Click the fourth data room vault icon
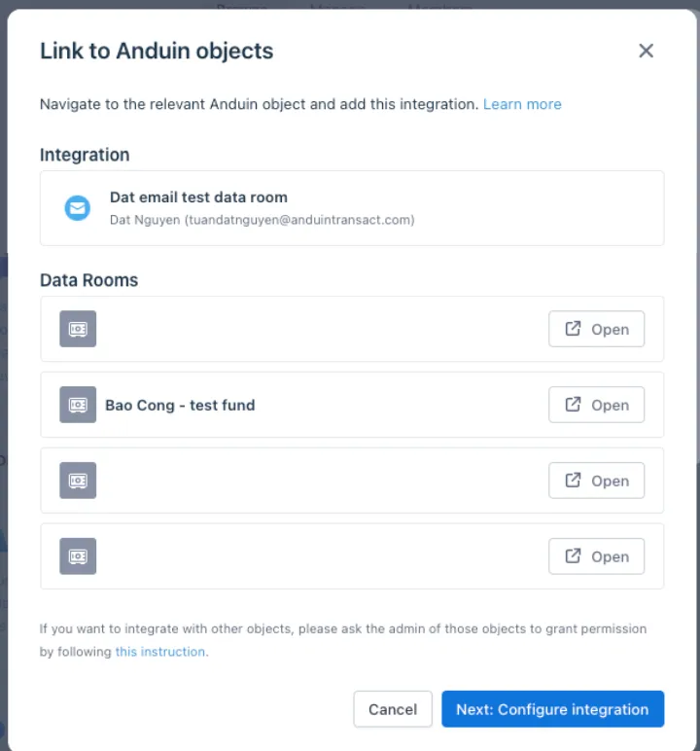Image resolution: width=700 pixels, height=751 pixels. [x=78, y=556]
